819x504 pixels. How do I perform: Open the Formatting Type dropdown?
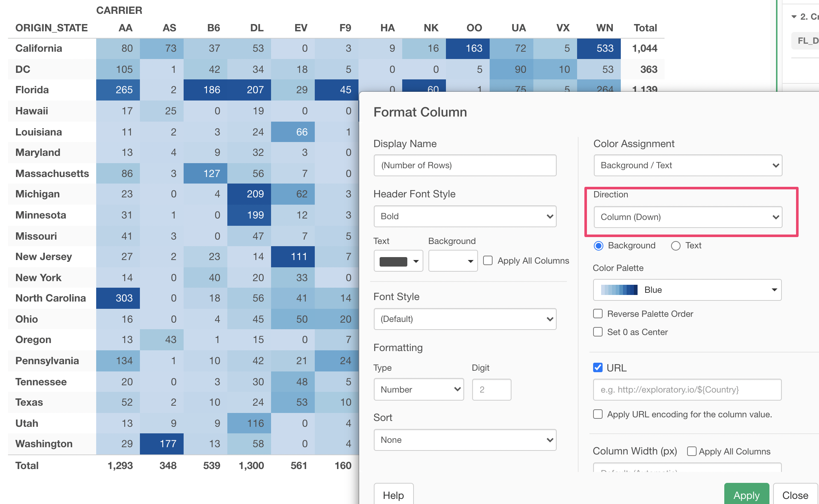click(x=419, y=390)
